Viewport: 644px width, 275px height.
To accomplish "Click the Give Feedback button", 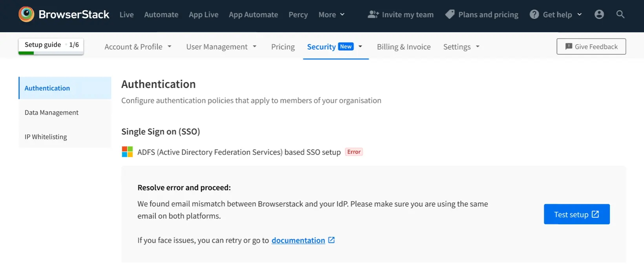I will (591, 46).
